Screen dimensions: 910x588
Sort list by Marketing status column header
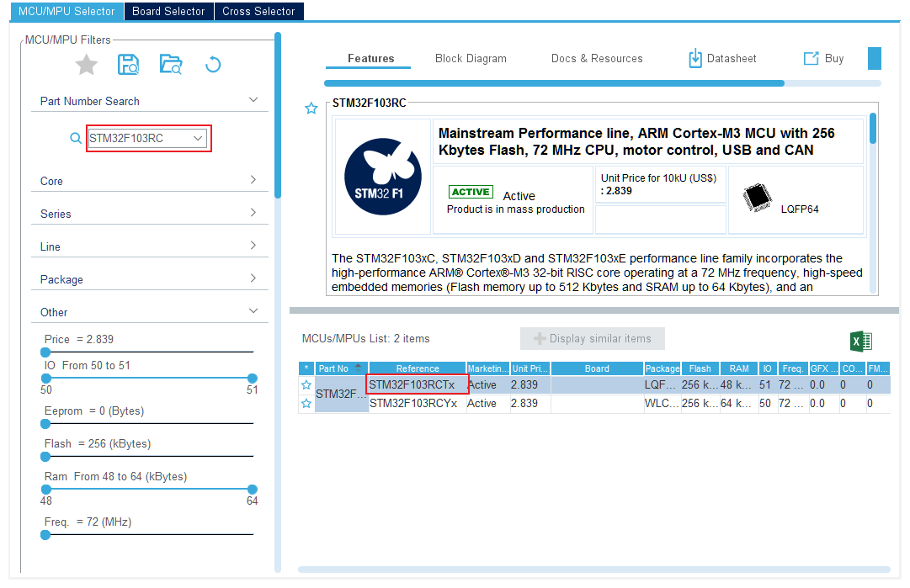488,368
